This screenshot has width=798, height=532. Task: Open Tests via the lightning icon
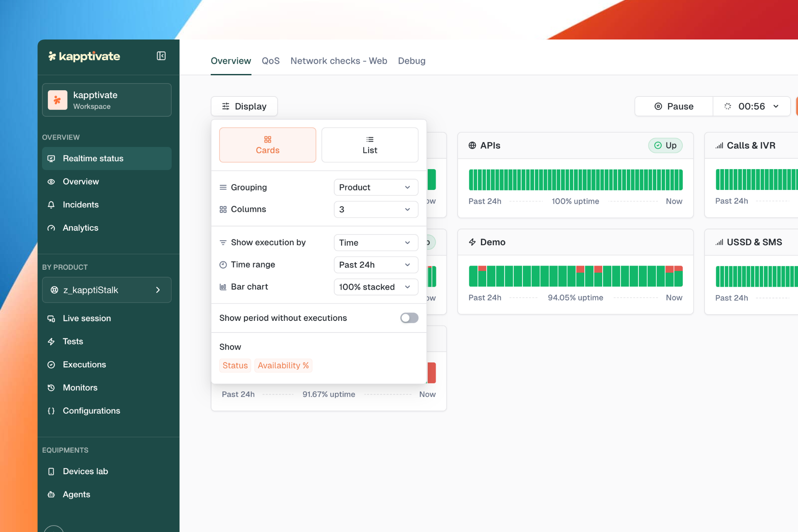[x=51, y=342]
